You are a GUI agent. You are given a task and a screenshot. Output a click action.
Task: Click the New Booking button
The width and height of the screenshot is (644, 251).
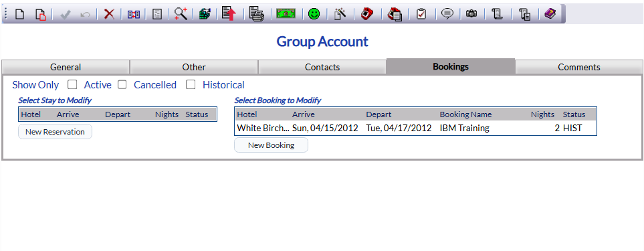click(x=271, y=145)
